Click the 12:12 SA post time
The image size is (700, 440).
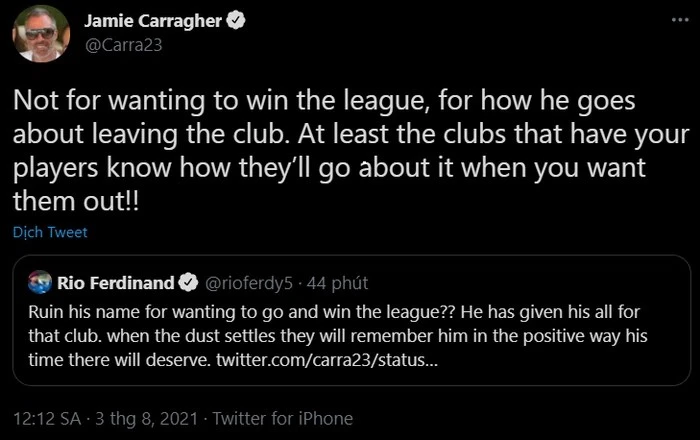[x=50, y=419]
